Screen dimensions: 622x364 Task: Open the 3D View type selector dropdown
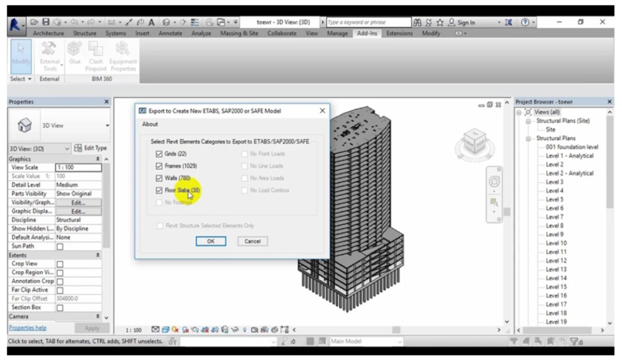(x=107, y=126)
